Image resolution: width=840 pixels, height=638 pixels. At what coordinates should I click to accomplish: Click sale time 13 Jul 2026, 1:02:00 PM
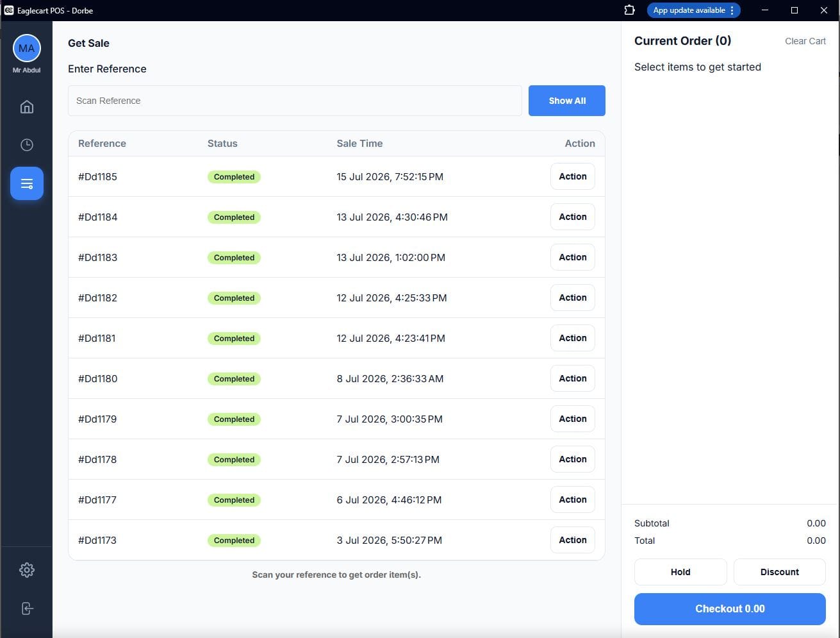point(391,258)
